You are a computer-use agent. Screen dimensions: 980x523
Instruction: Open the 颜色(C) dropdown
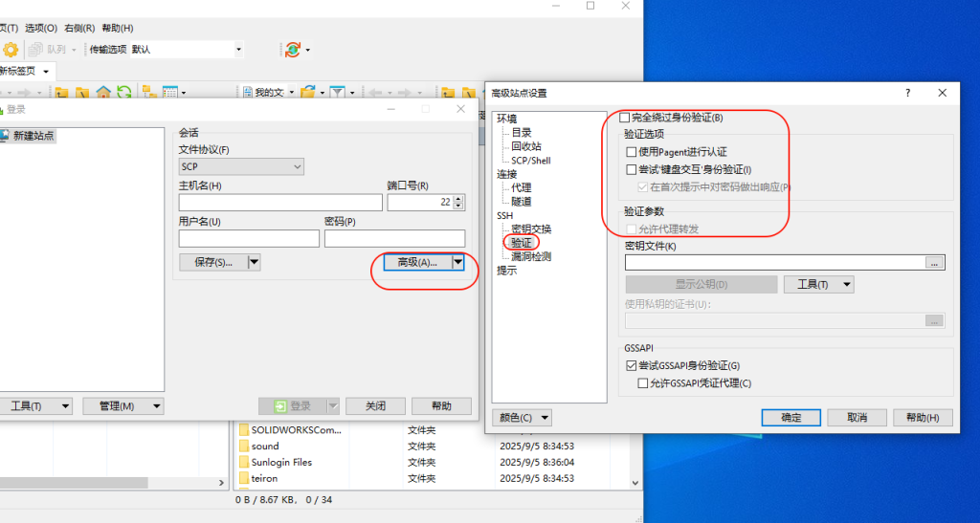click(522, 418)
